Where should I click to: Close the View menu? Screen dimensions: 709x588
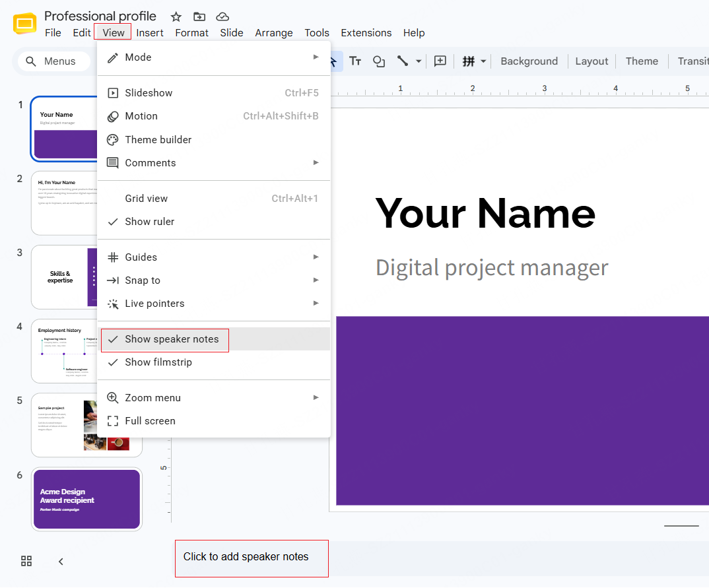pyautogui.click(x=113, y=32)
